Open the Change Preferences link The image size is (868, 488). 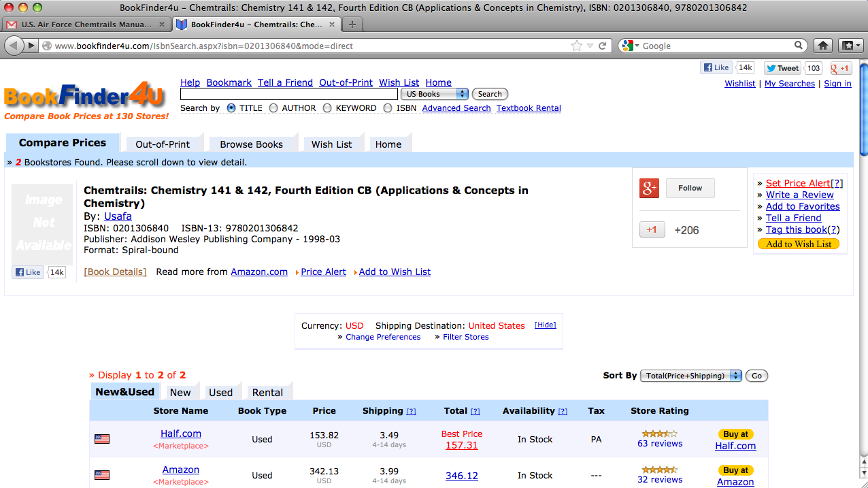tap(383, 337)
